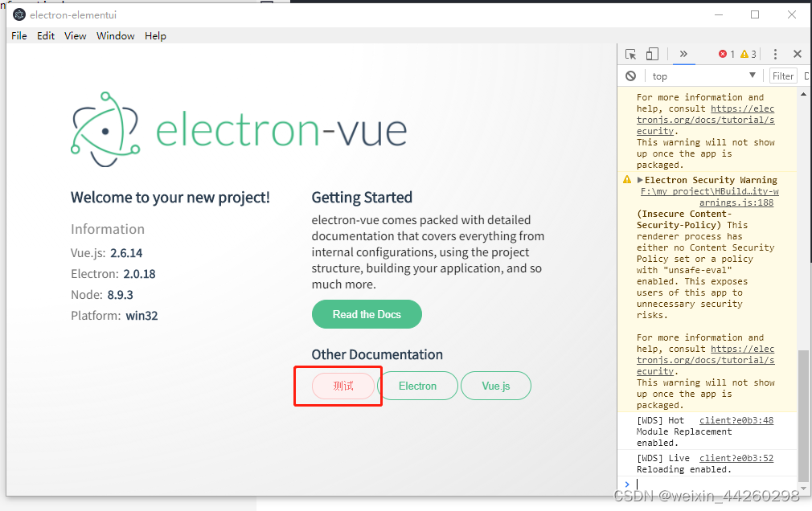Click the electron-elementui title bar app icon
Viewport: 812px width, 511px height.
tap(19, 14)
